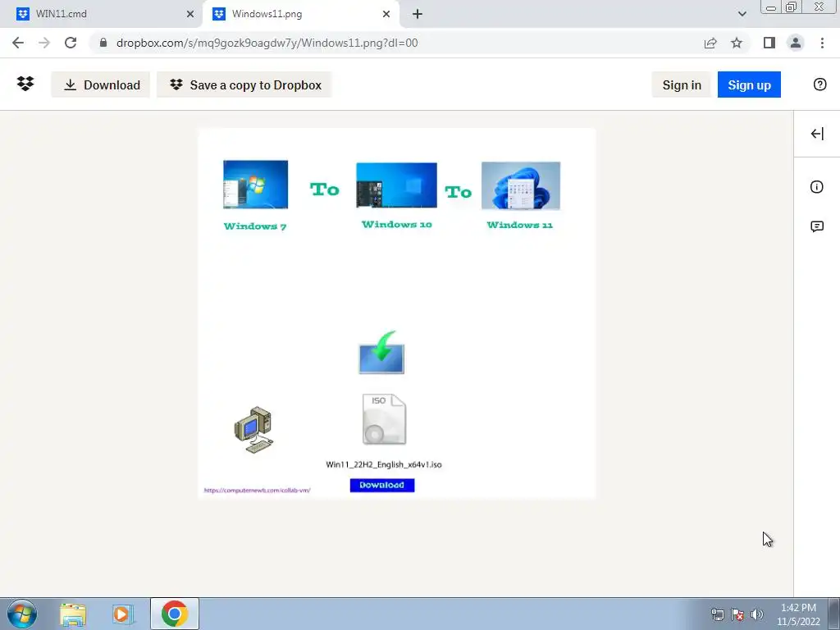Click the Dropbox logo icon
Viewport: 840px width, 630px height.
click(x=25, y=84)
